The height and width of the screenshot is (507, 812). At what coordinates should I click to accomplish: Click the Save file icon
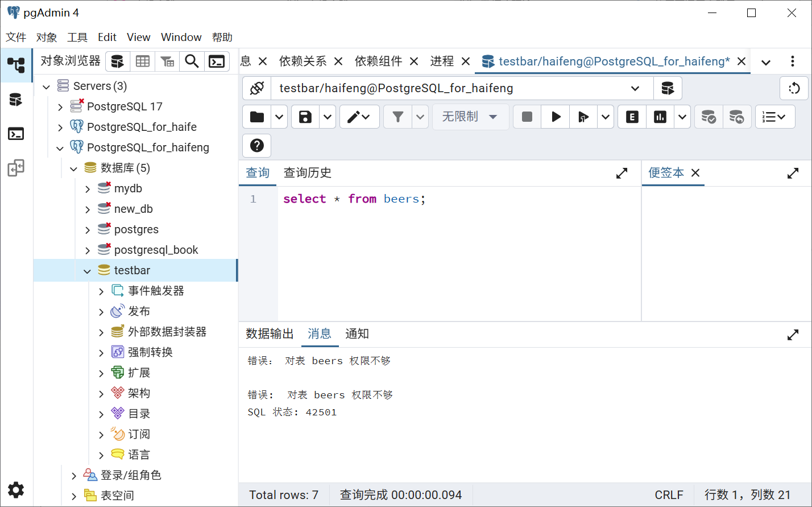(305, 117)
